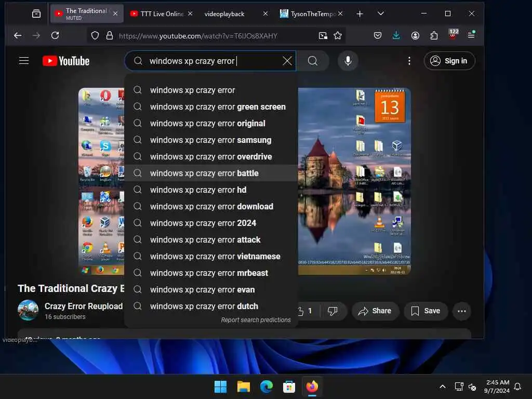
Task: Launch File Explorer from taskbar
Action: [x=244, y=387]
